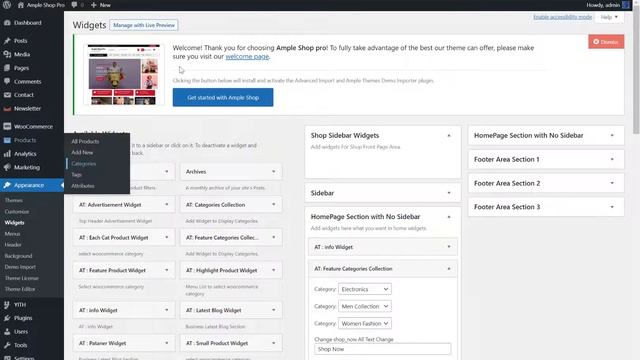Collapse AT: Feature Categories Collection in HomePage section

point(449,269)
